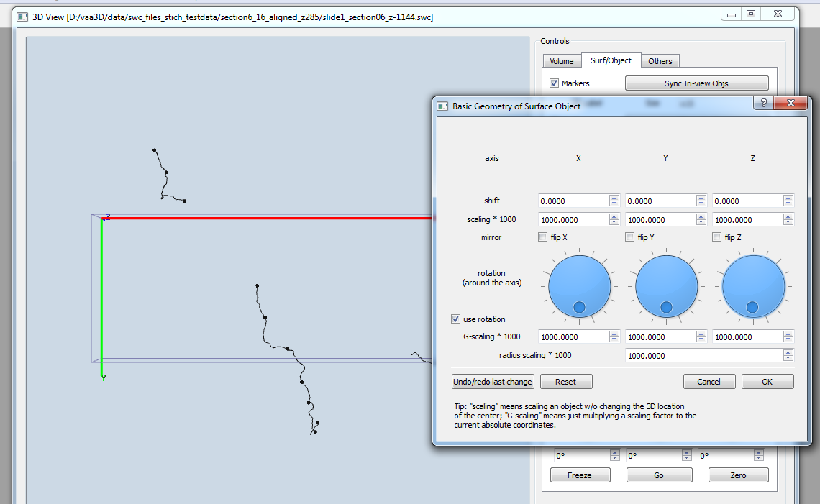Close the Basic Geometry dialog
The width and height of the screenshot is (820, 504).
[790, 104]
